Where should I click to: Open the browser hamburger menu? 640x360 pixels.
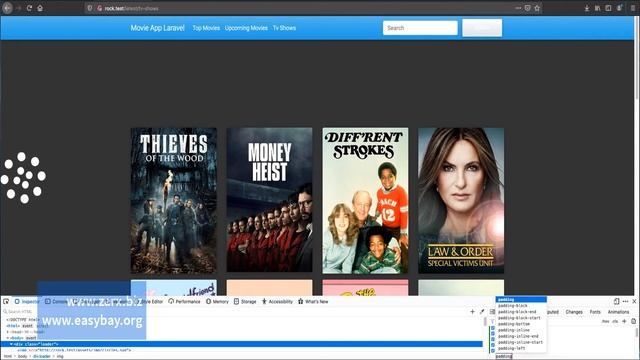tap(633, 8)
